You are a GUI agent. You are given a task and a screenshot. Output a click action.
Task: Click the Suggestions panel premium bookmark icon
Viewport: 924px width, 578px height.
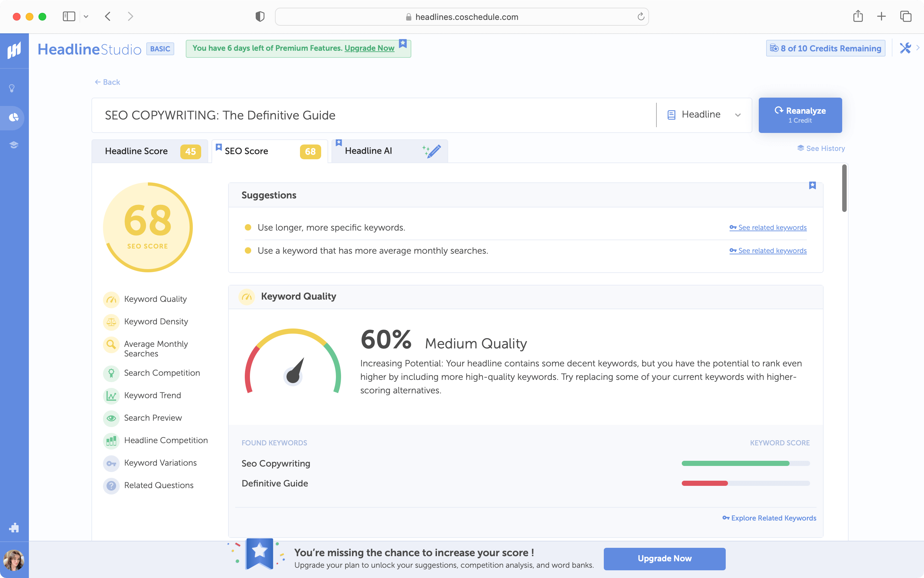point(812,185)
